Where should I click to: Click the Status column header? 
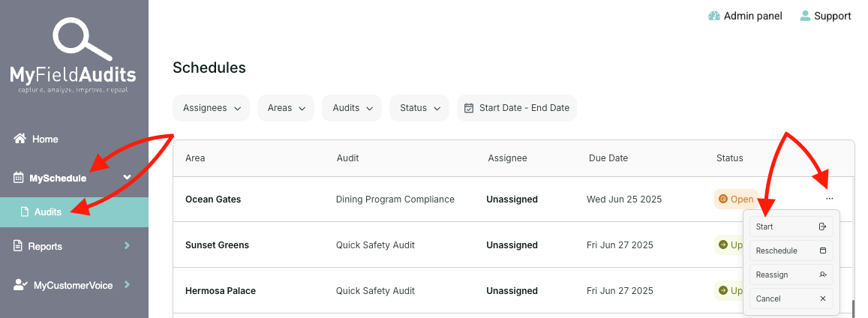730,157
